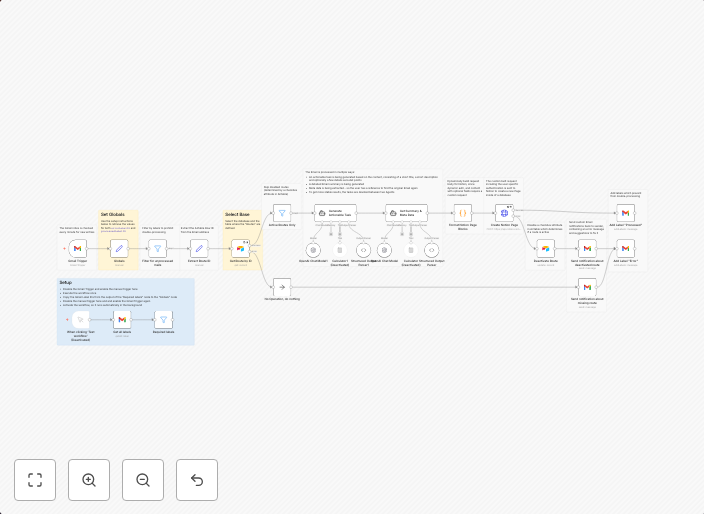This screenshot has width=704, height=514.
Task: Open the Airtable node in Select Base
Action: [241, 248]
